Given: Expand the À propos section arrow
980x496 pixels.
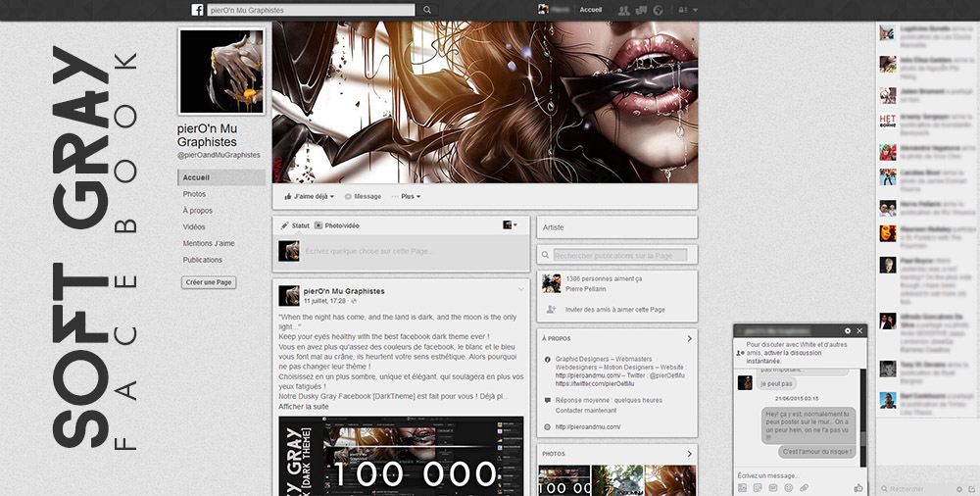Looking at the screenshot, I should 689,338.
